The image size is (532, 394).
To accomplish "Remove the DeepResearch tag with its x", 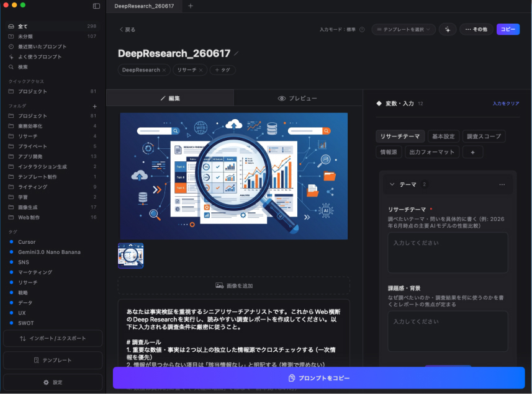I will pyautogui.click(x=165, y=70).
